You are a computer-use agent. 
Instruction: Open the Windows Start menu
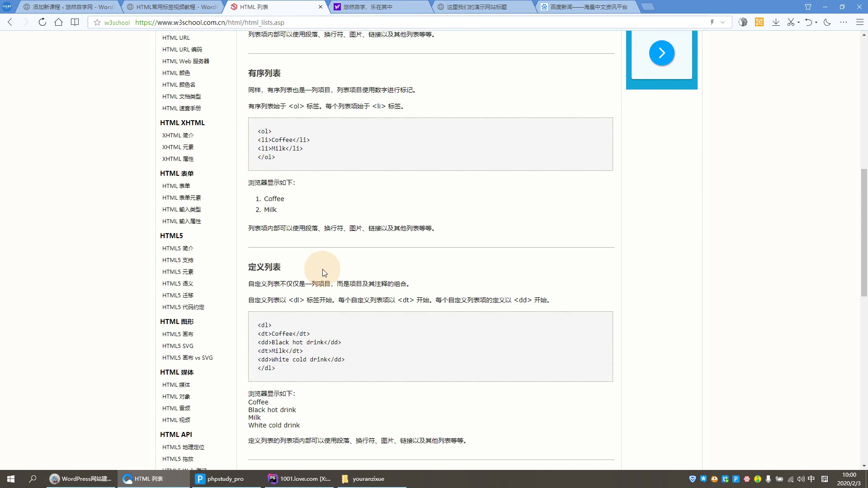click(x=11, y=479)
